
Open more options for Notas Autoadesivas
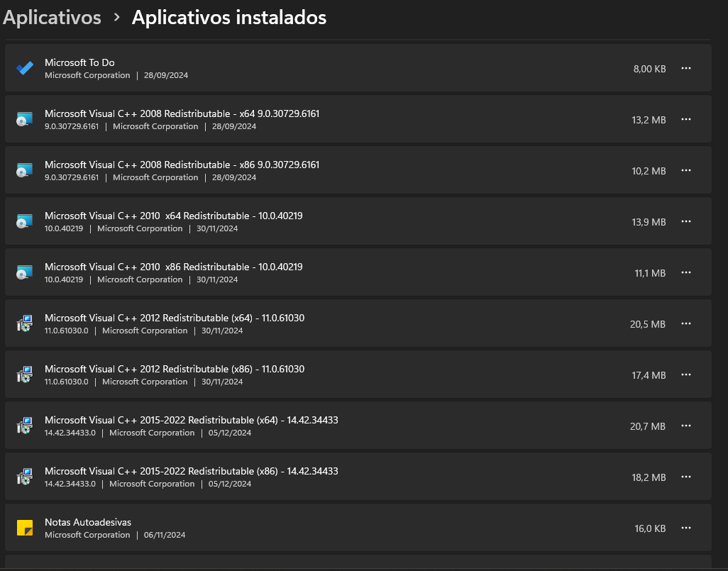685,528
